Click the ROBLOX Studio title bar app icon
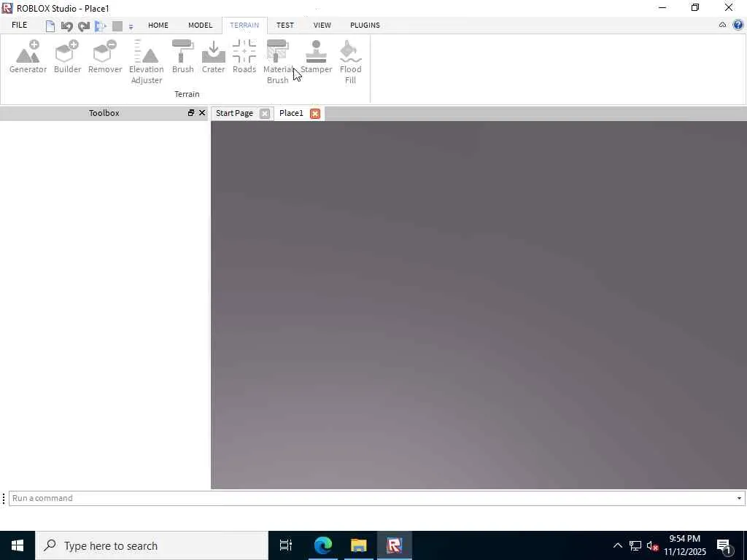Screen dimensions: 747x560 click(x=7, y=8)
